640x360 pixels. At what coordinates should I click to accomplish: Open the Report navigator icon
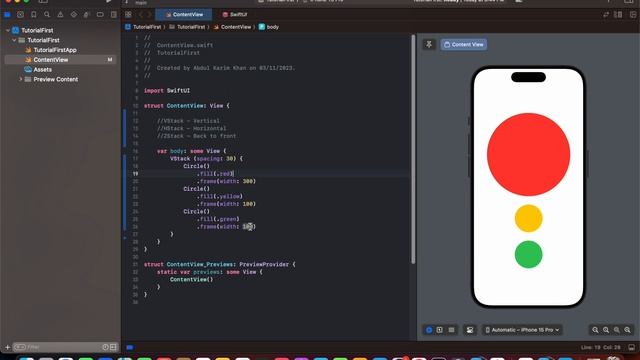(113, 15)
